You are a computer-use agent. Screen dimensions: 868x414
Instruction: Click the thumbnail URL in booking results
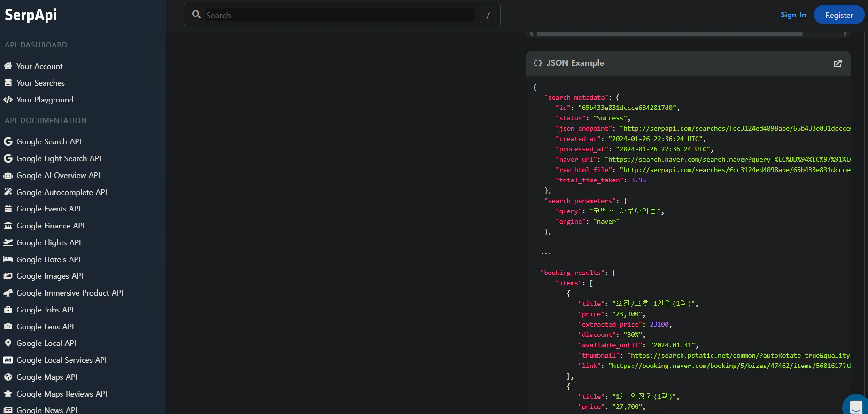pos(739,355)
